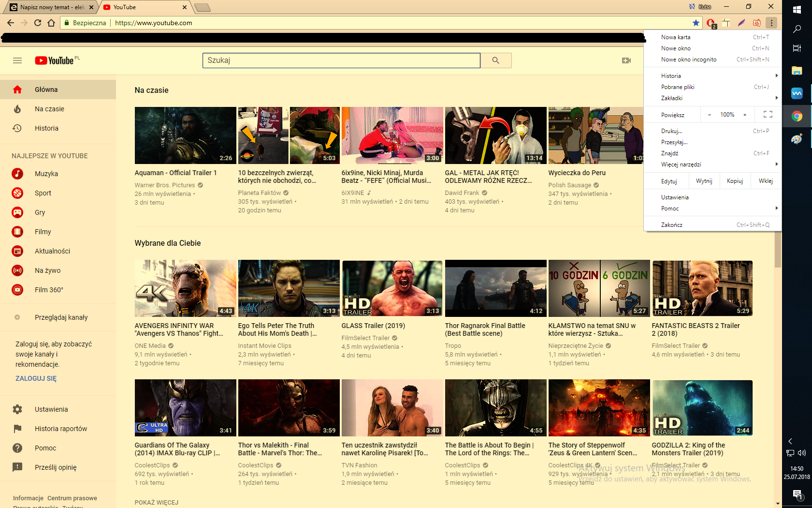Screen dimensions: 812x508
Task: Toggle fullscreen mode in Chrome menu
Action: (x=768, y=115)
